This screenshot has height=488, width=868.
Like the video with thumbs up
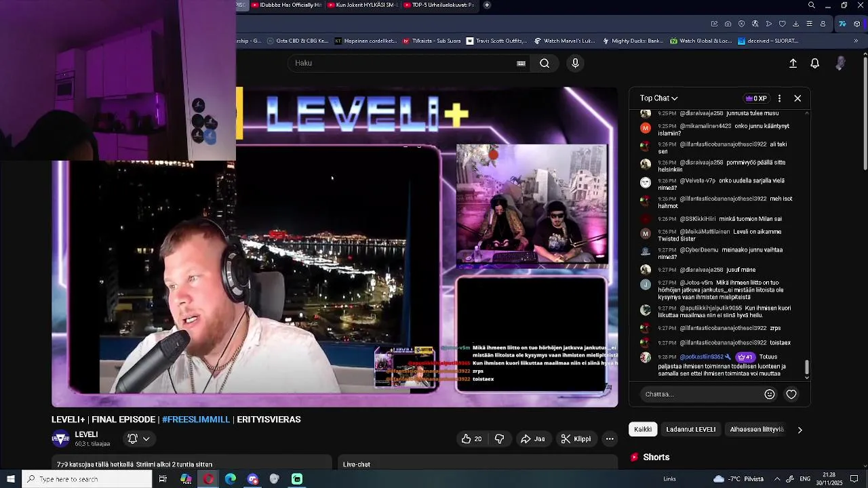tap(471, 439)
